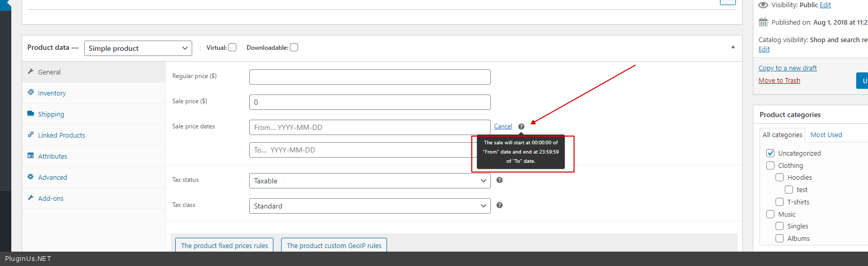This screenshot has height=266, width=868.
Task: Collapse the Product data panel arrow
Action: pyautogui.click(x=733, y=47)
